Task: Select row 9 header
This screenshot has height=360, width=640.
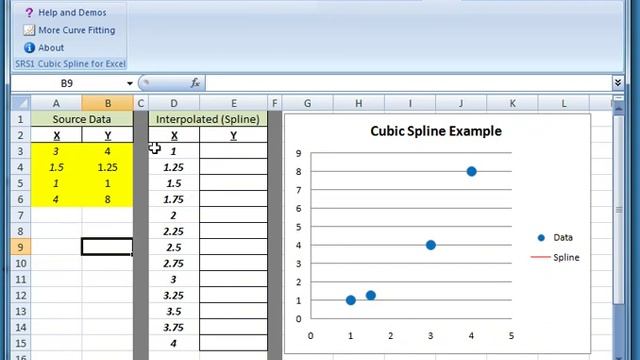Action: [21, 247]
